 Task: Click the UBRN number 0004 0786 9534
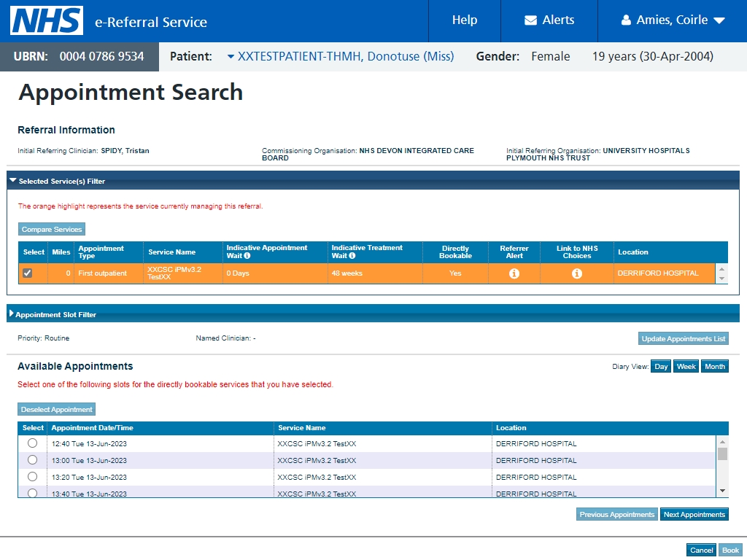pyautogui.click(x=101, y=56)
